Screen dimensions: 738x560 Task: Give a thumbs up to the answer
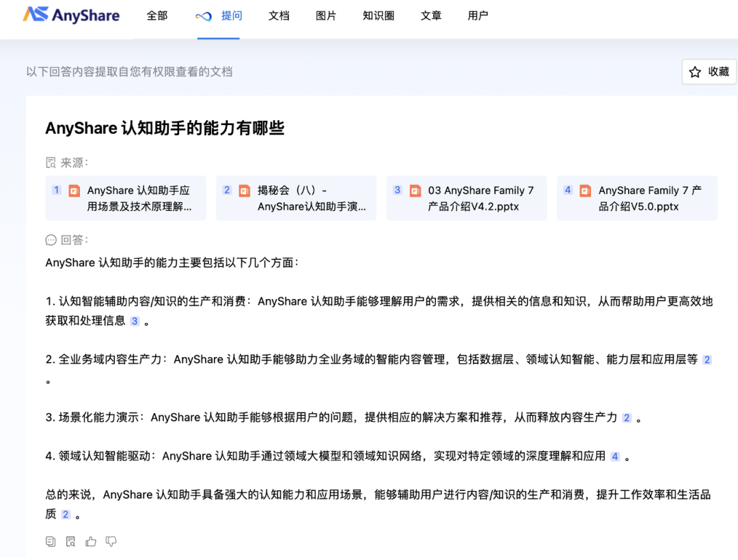[91, 541]
